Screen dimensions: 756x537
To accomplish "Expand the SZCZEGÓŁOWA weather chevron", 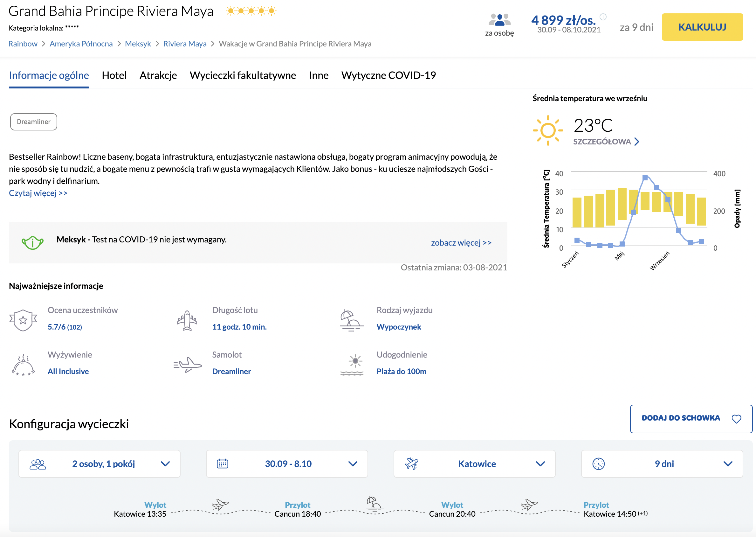I will 637,142.
